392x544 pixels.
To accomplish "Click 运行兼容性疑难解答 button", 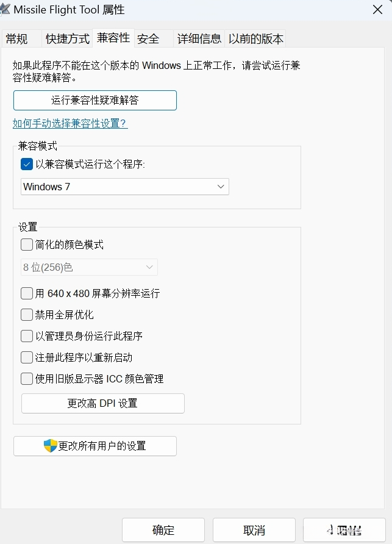I will click(x=94, y=100).
